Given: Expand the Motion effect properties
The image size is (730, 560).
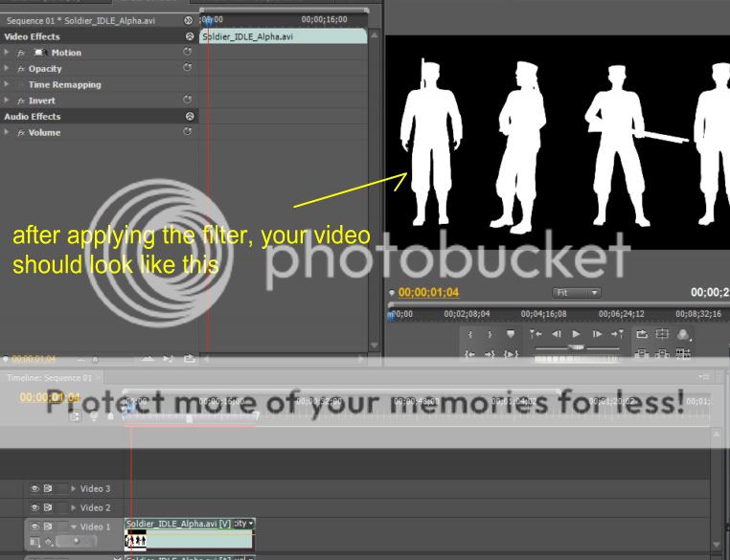Looking at the screenshot, I should (x=8, y=53).
